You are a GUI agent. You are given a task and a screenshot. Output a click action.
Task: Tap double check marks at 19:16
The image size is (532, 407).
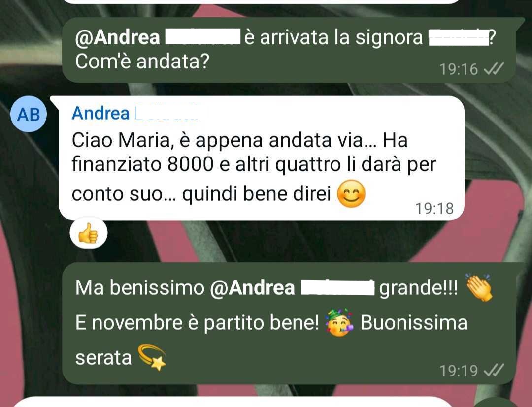(494, 69)
